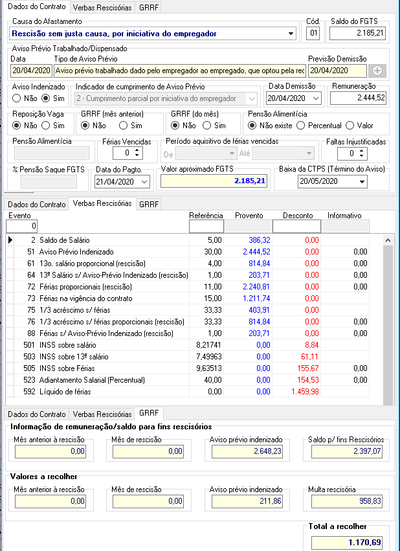
Task: Select Férias proporcionais (rescisão) row
Action: pyautogui.click(x=188, y=287)
